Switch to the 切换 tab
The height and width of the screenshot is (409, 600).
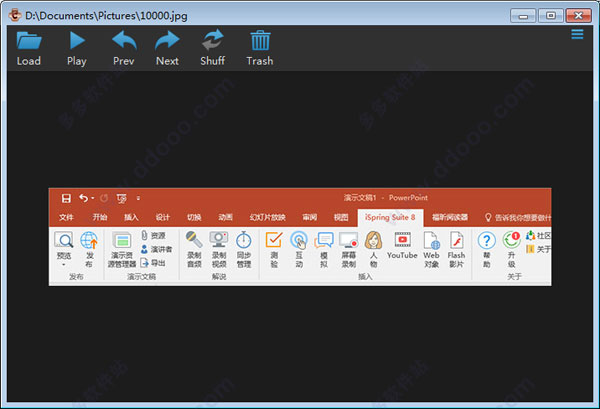pyautogui.click(x=194, y=217)
